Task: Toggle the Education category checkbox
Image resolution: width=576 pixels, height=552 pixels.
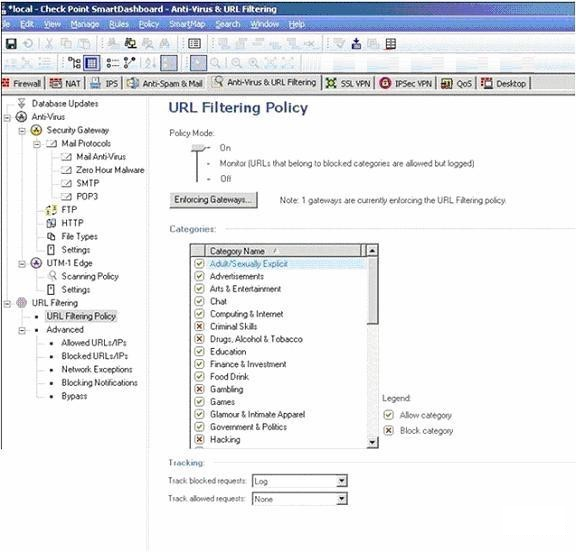Action: coord(199,352)
